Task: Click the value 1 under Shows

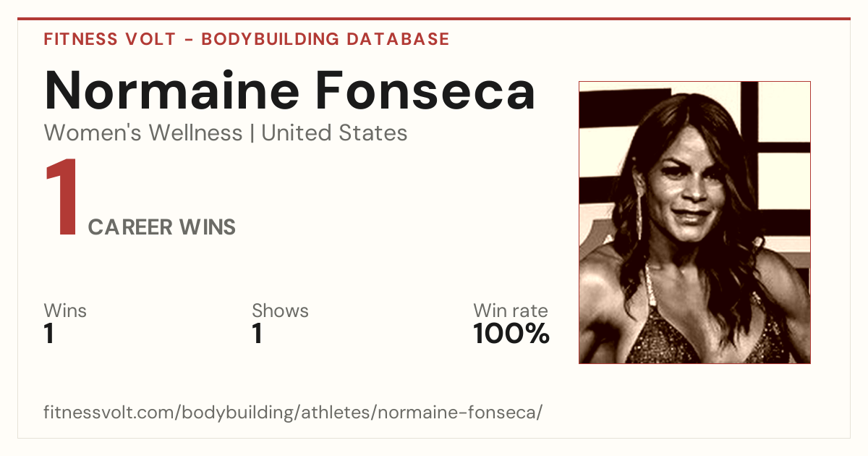Action: (257, 334)
